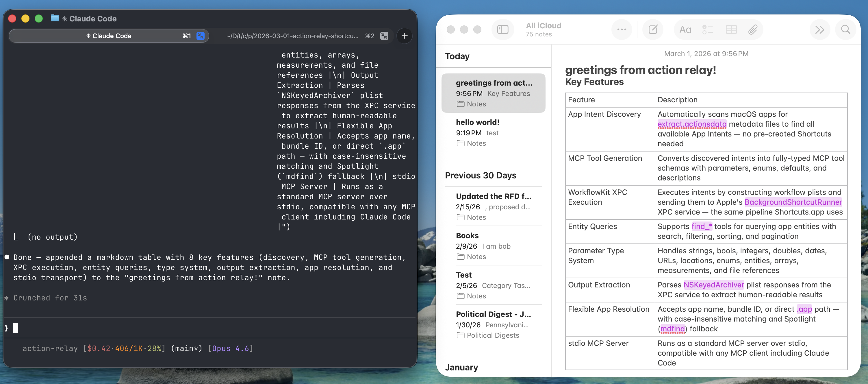Open the Notes search magnifier
Screen dimensions: 868x384
[x=845, y=30]
